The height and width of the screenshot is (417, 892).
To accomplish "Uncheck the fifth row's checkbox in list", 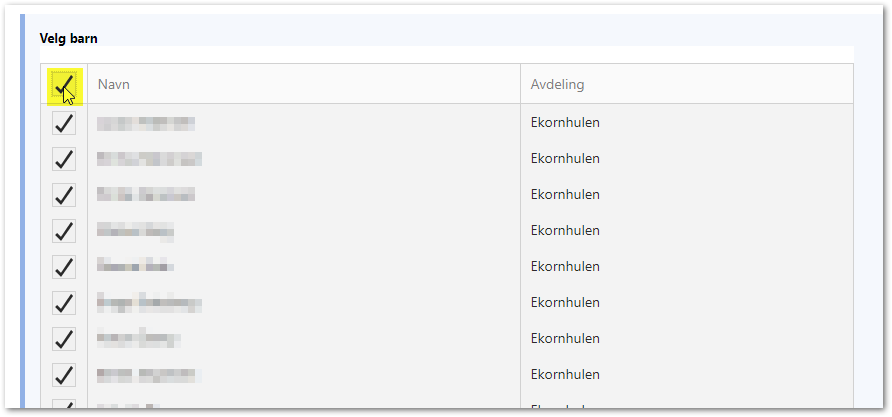I will pos(64,267).
